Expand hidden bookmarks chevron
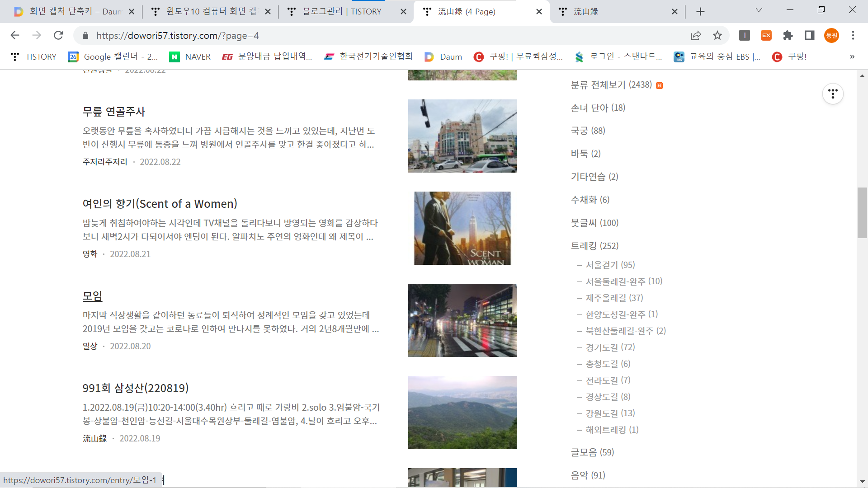The width and height of the screenshot is (868, 488). point(852,56)
